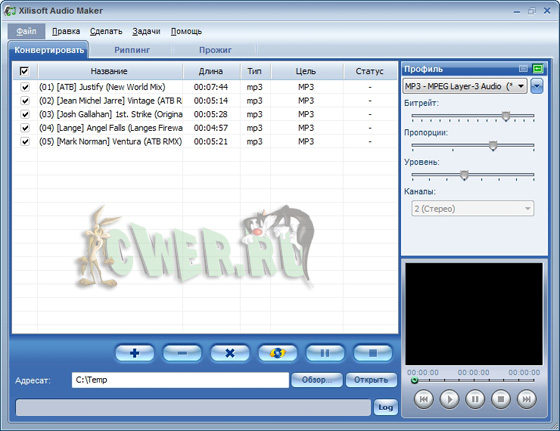
Task: Click the Адресат path field C:\Temp
Action: [x=180, y=380]
